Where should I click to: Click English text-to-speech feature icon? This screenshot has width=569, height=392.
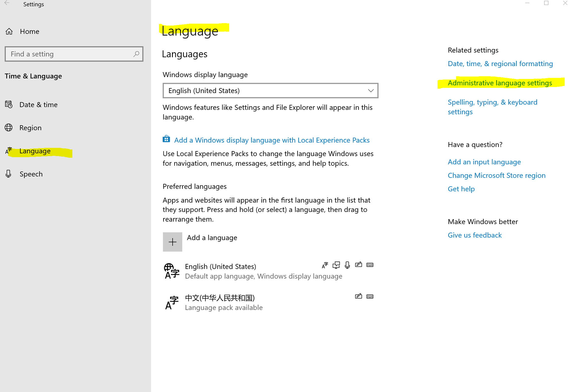tap(336, 265)
